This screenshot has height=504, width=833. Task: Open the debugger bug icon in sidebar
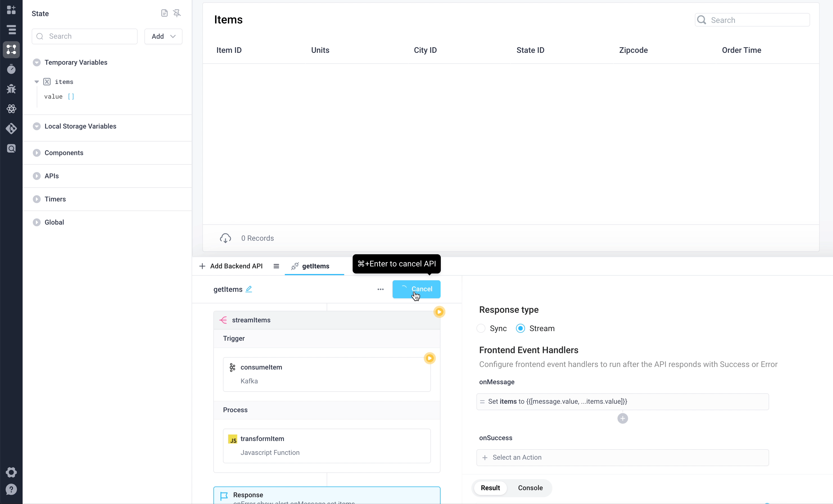11,89
